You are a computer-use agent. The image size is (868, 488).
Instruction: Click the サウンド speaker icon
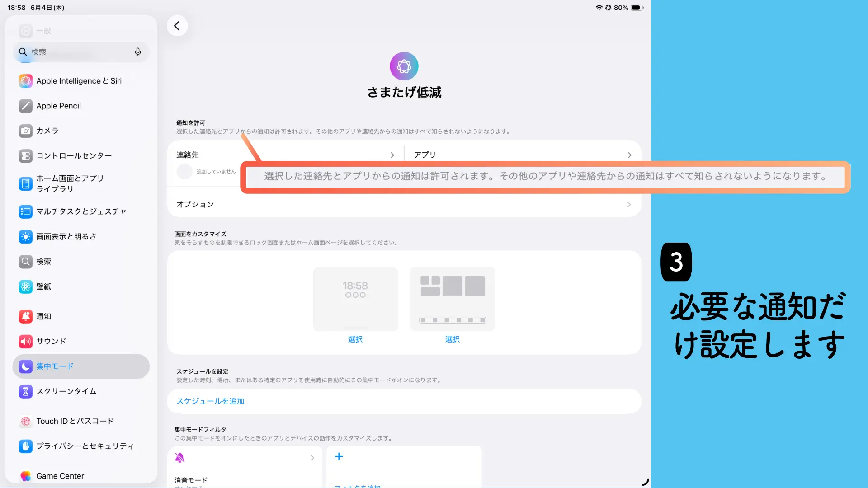(x=26, y=341)
